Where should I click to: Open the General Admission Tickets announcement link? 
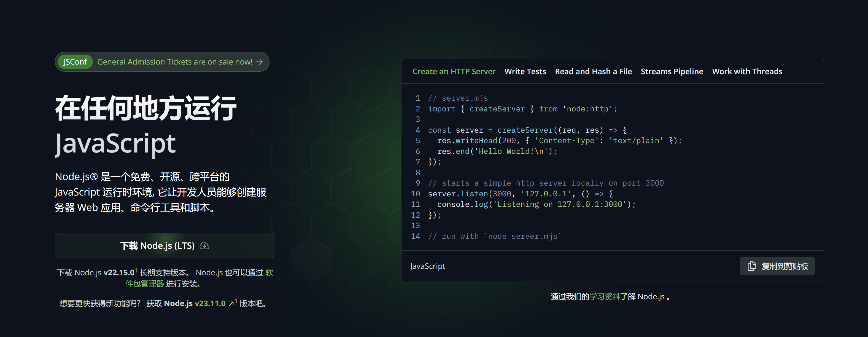click(174, 62)
